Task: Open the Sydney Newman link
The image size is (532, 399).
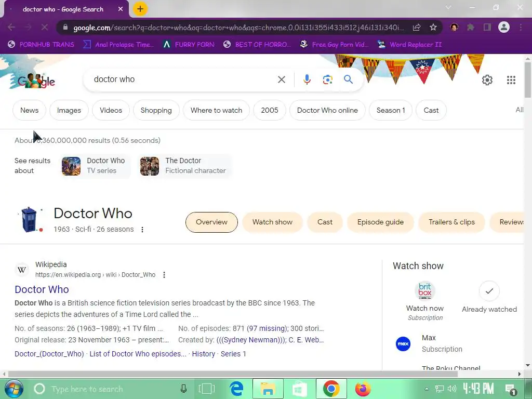Action: pos(251,340)
